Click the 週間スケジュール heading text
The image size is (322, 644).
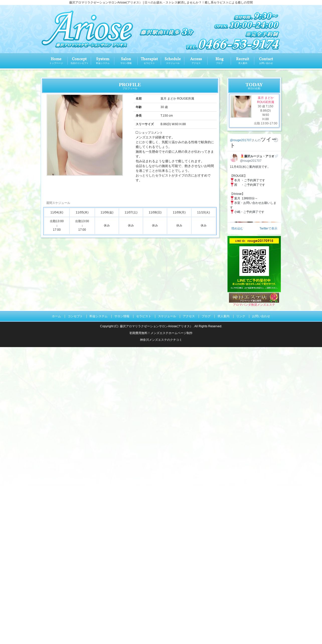coord(58,203)
